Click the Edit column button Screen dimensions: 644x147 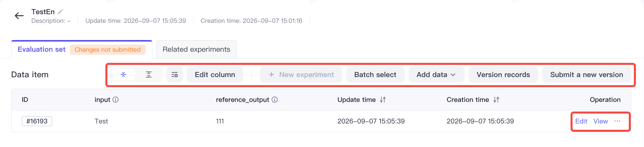pyautogui.click(x=215, y=75)
